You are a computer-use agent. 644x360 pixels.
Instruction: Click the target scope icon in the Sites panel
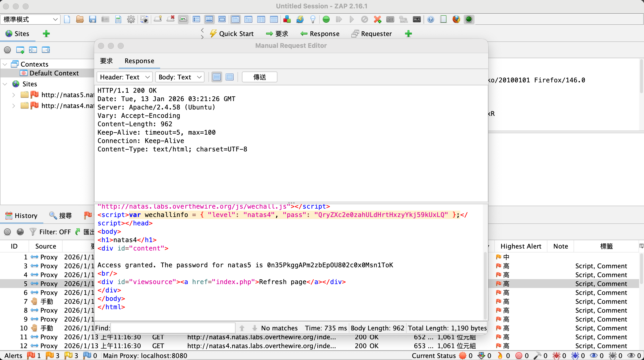7,50
